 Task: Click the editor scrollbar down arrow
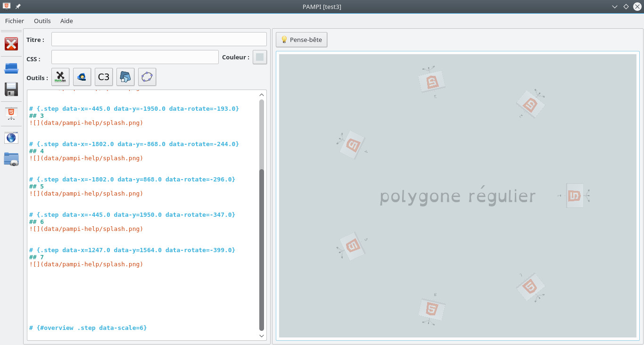click(x=262, y=336)
